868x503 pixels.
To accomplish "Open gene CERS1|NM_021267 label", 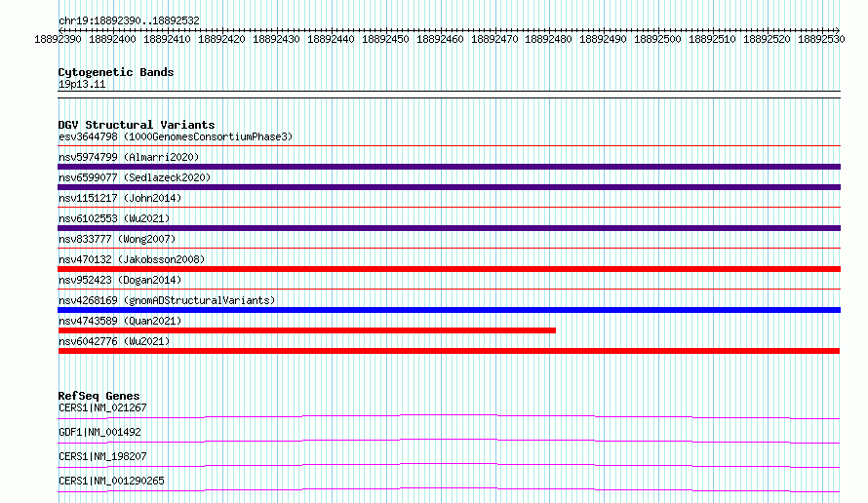I will pos(102,407).
